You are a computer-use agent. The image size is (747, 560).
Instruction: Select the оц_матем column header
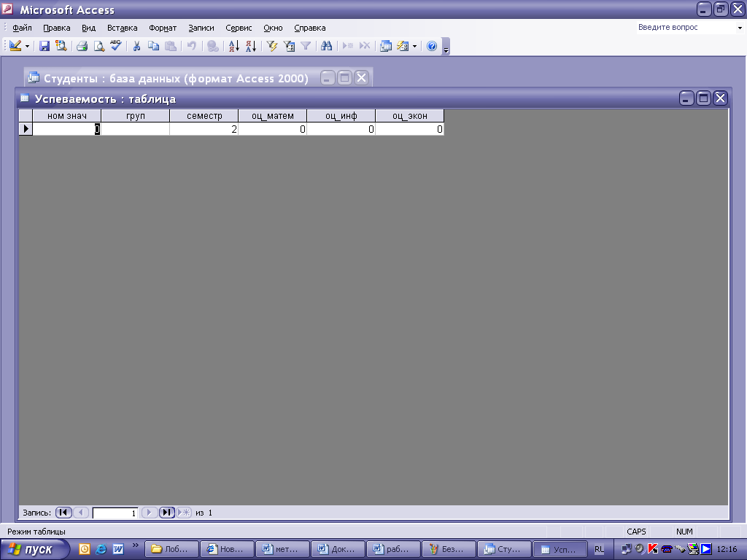pyautogui.click(x=273, y=116)
